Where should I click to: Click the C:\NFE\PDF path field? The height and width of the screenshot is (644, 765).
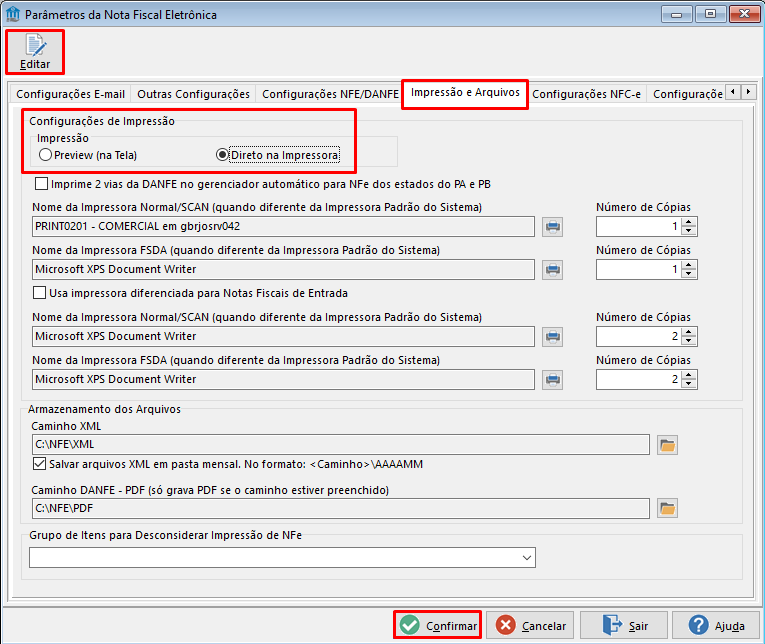[341, 509]
